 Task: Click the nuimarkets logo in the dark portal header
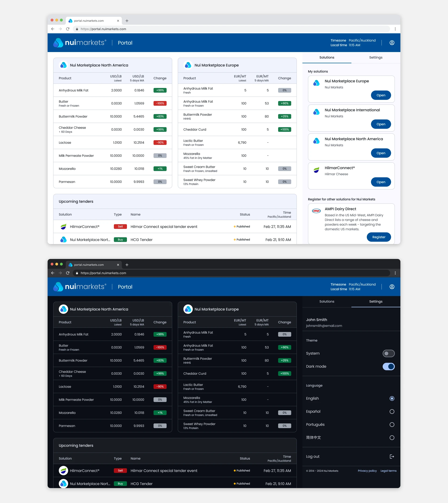pyautogui.click(x=80, y=287)
